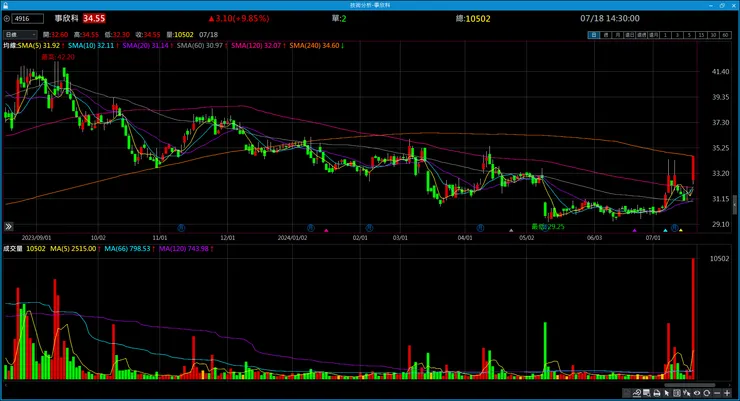The width and height of the screenshot is (740, 401).
Task: Click the chart search icon in bottom toolbar
Action: tap(637, 393)
